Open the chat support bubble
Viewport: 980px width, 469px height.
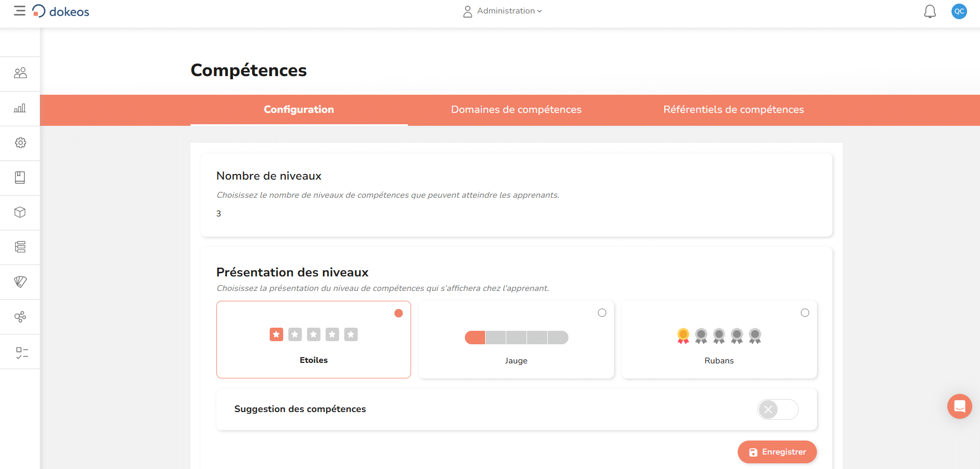pos(960,406)
